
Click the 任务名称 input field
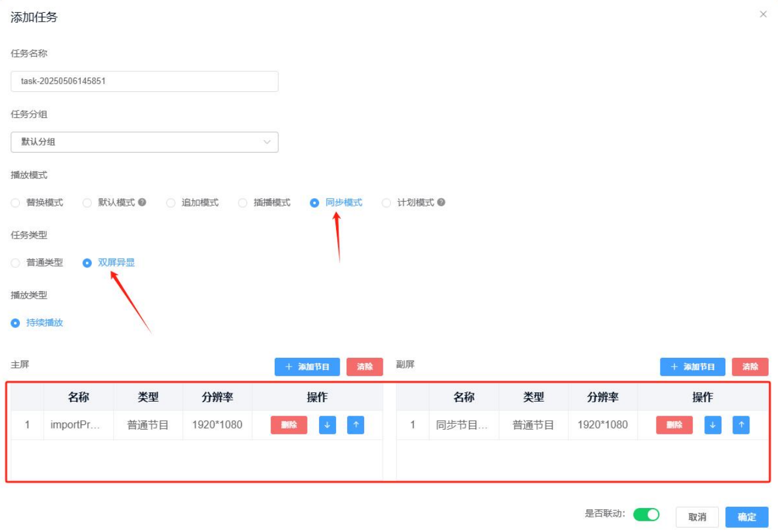[144, 81]
